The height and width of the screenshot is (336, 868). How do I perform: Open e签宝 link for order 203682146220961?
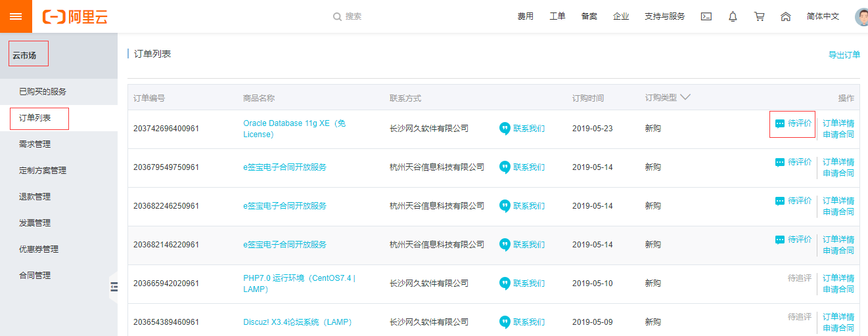tap(285, 245)
